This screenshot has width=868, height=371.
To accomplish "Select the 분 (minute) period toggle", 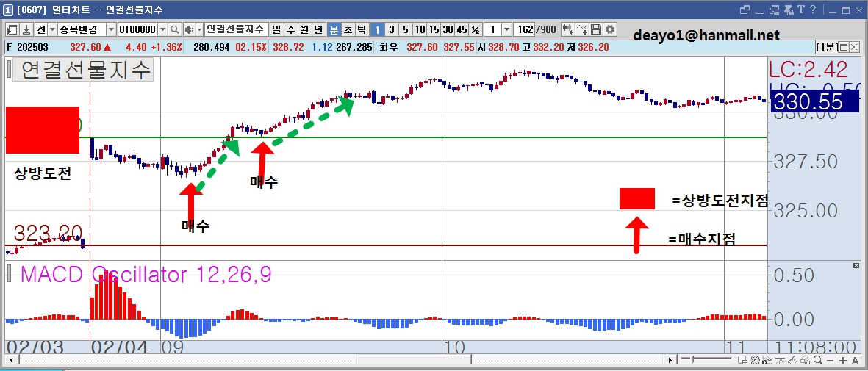I will (333, 29).
